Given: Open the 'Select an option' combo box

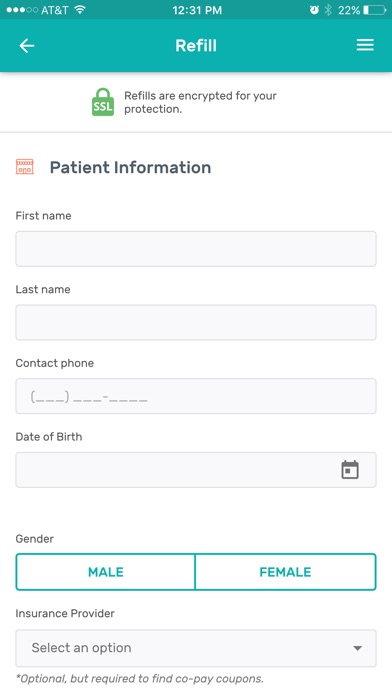Looking at the screenshot, I should [196, 648].
